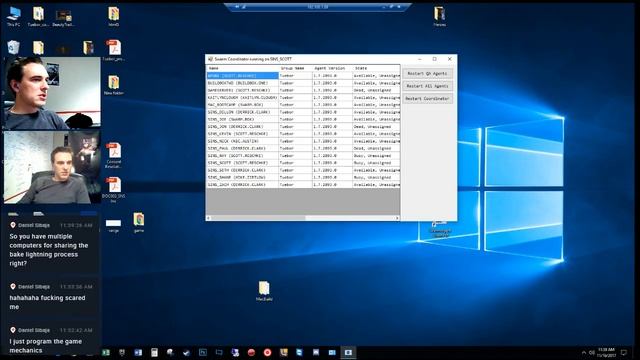Click the chat message 'I just program the game mechanics'

46,346
